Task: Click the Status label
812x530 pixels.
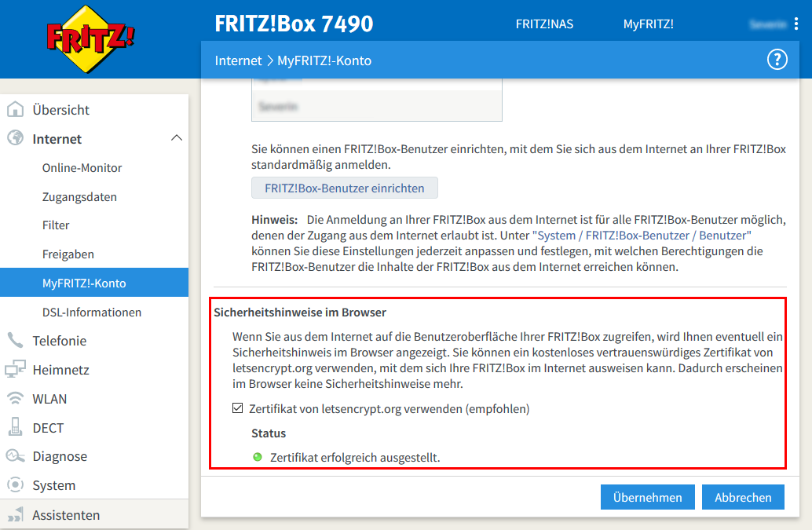Action: 269,433
